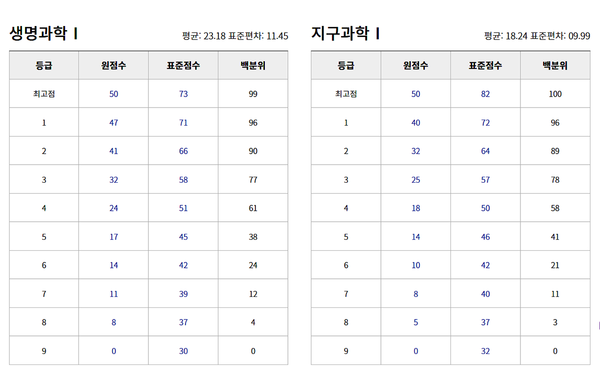The width and height of the screenshot is (600, 380).
Task: Click the 평균: 23.18 표준편차: 11.45 text
Action: coord(235,36)
